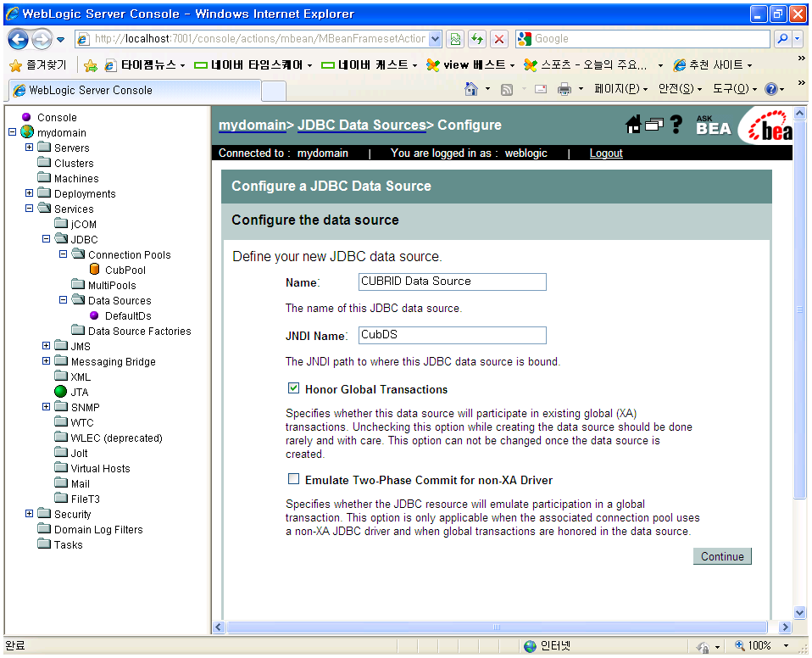Toggle Honor Global Transactions checkbox
Viewport: 812px width, 658px height.
pyautogui.click(x=293, y=388)
